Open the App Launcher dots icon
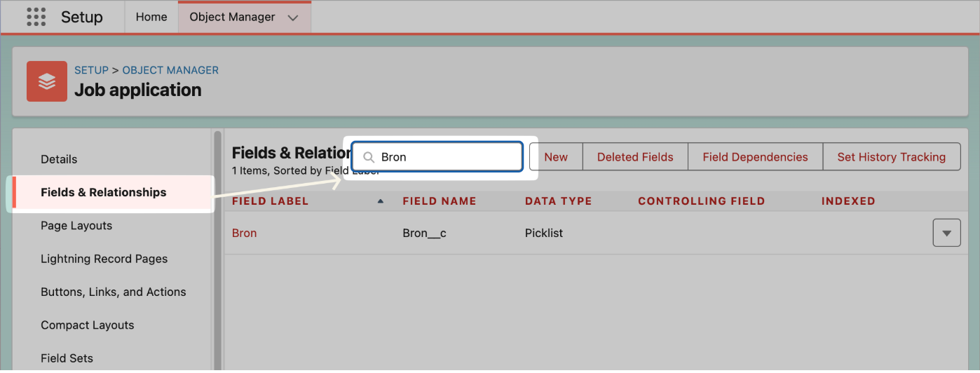Viewport: 980px width, 373px height. (36, 17)
